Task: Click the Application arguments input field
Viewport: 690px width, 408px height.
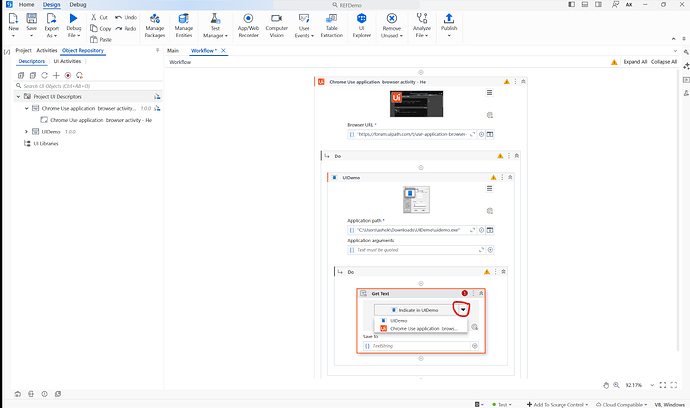Action: click(416, 250)
